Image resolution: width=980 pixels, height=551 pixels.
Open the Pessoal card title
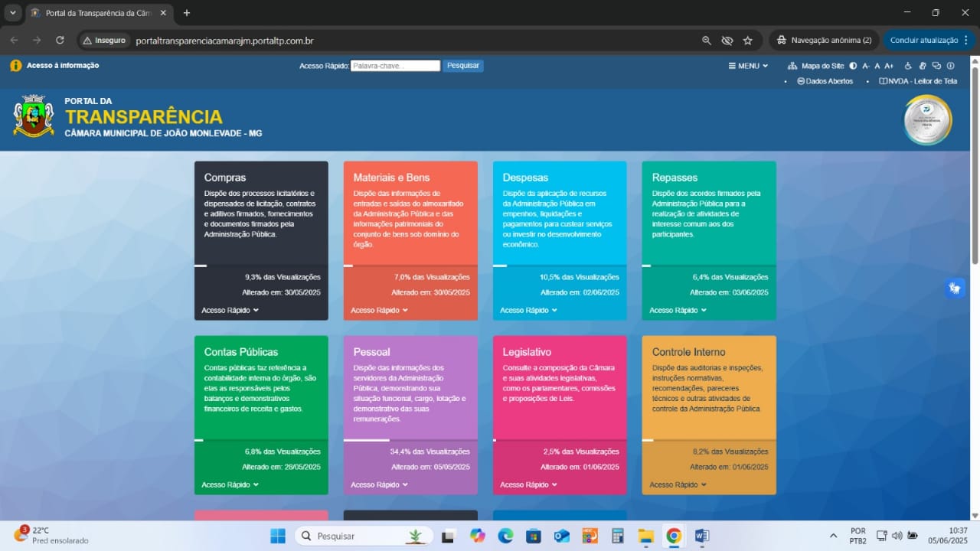click(x=371, y=352)
